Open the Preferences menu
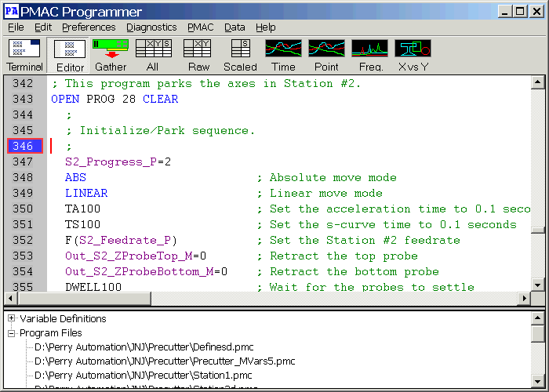This screenshot has height=392, width=549. [x=89, y=27]
